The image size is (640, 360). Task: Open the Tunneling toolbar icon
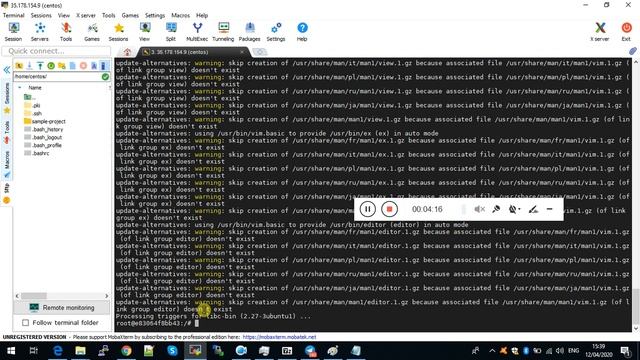pos(223,32)
